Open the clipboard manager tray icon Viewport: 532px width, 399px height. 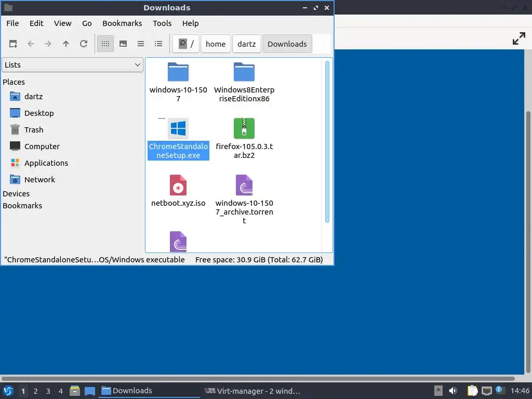click(472, 391)
